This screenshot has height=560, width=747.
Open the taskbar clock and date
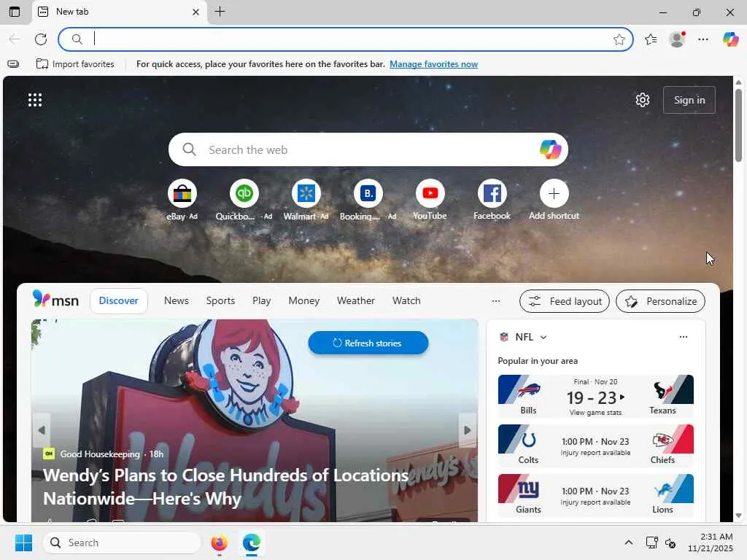coord(711,542)
